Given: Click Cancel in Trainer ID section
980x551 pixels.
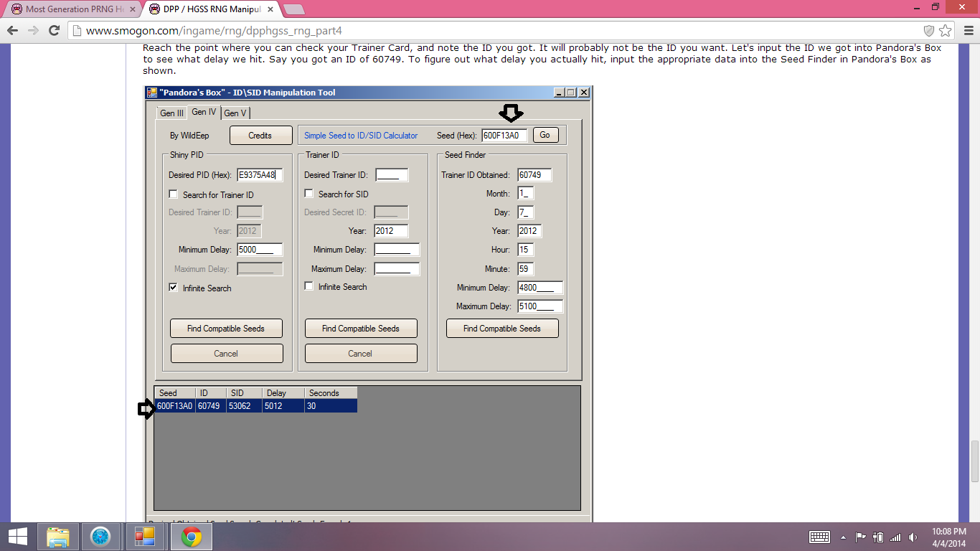Looking at the screenshot, I should click(x=360, y=353).
